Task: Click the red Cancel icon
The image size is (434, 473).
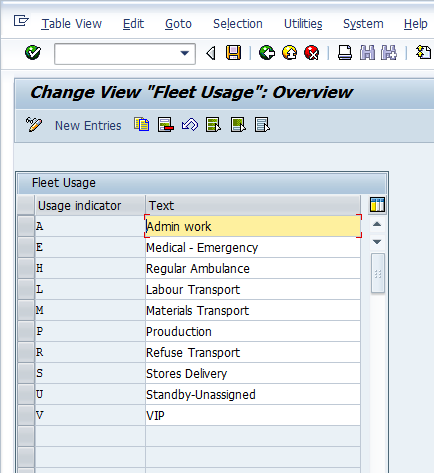Action: (312, 53)
